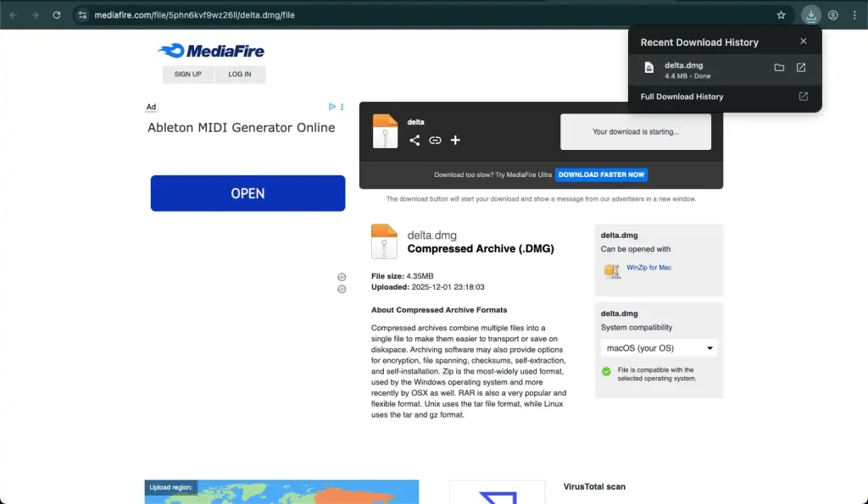Viewport: 868px width, 504px height.
Task: Click the delta archive file thumbnail
Action: [x=385, y=132]
